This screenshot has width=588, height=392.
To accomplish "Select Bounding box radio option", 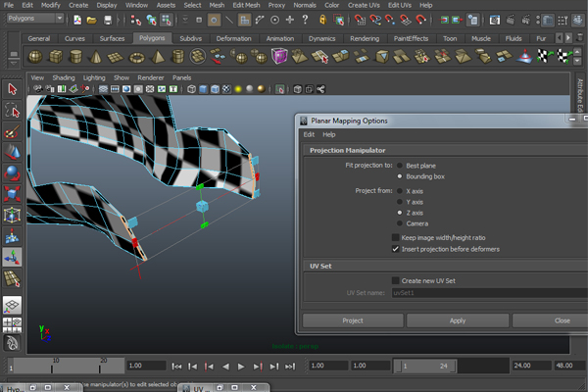I will [400, 176].
